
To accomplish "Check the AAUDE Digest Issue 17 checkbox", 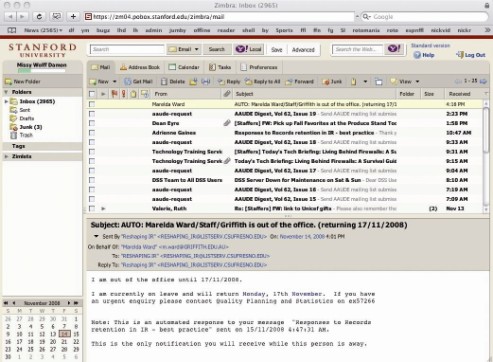I will (92, 171).
